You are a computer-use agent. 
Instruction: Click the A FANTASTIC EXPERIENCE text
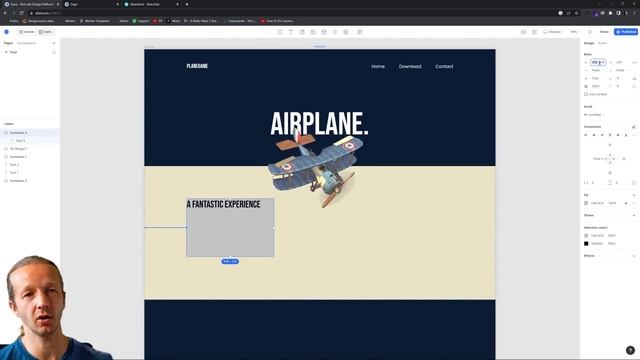223,204
